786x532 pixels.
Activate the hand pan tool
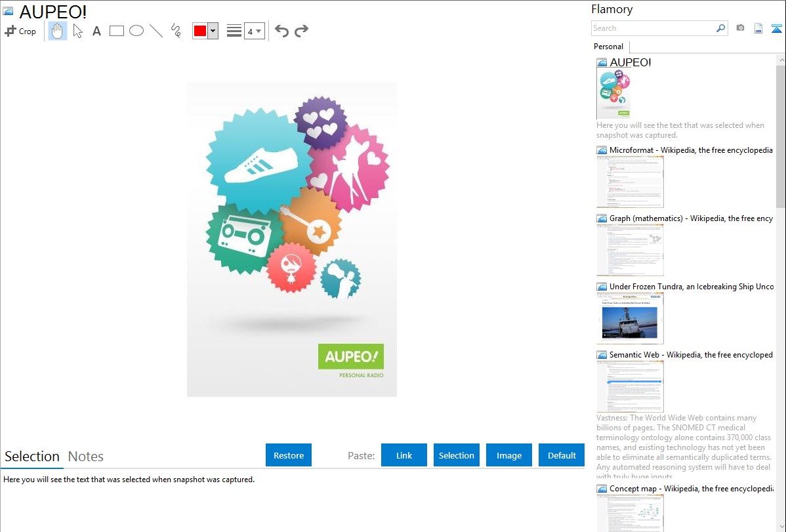(x=57, y=31)
